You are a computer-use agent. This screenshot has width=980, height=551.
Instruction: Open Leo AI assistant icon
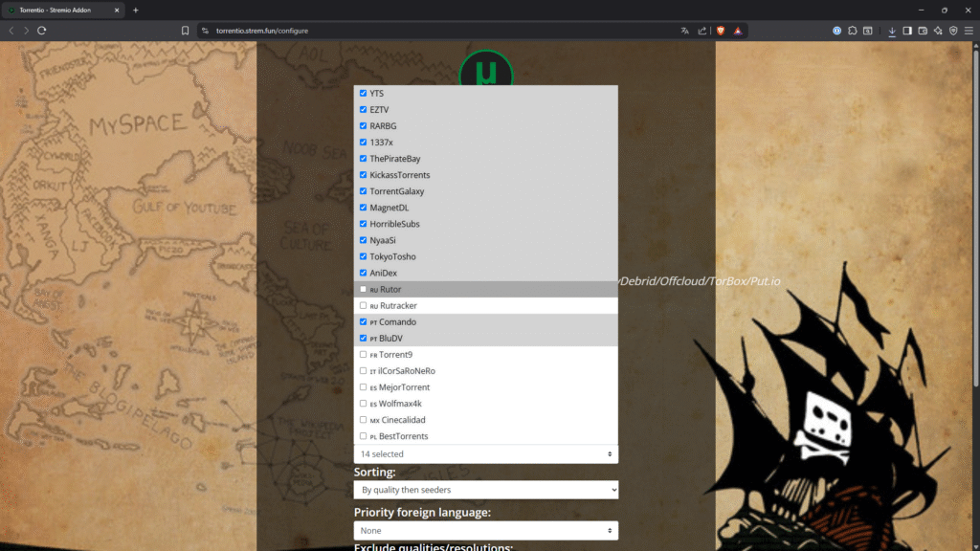point(938,31)
